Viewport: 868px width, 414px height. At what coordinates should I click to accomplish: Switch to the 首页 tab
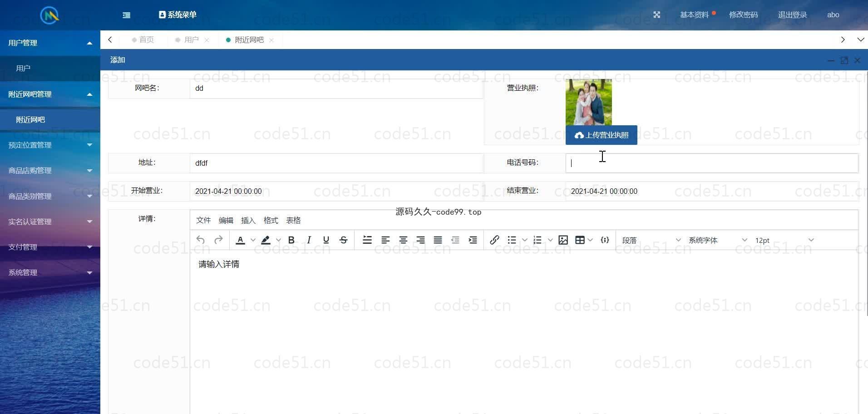tap(143, 39)
